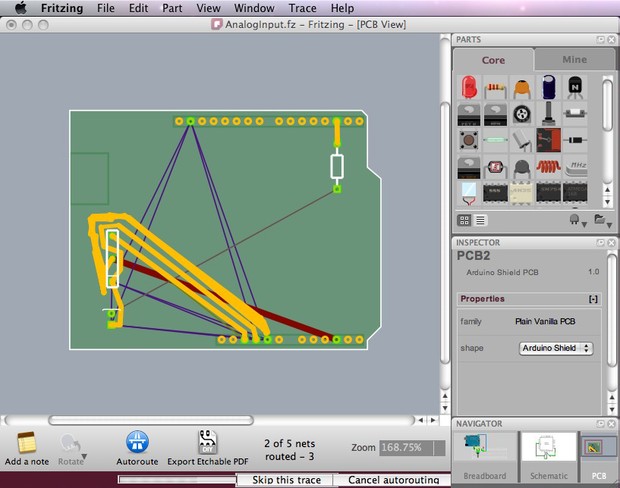Switch parts bin to icon grid view
The image size is (620, 488).
(464, 220)
